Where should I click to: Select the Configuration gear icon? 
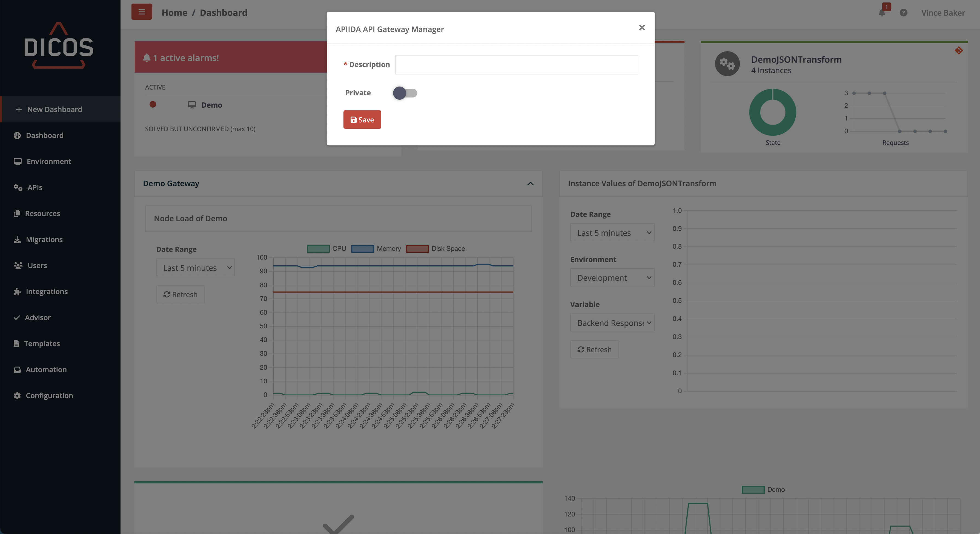[x=17, y=395]
